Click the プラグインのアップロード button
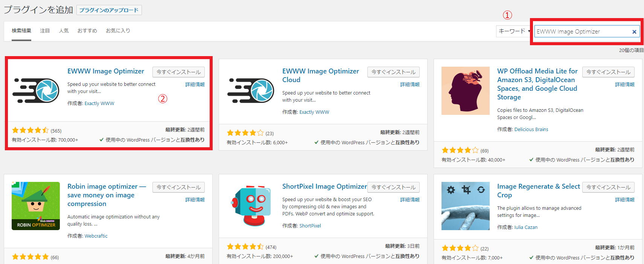 (x=109, y=10)
